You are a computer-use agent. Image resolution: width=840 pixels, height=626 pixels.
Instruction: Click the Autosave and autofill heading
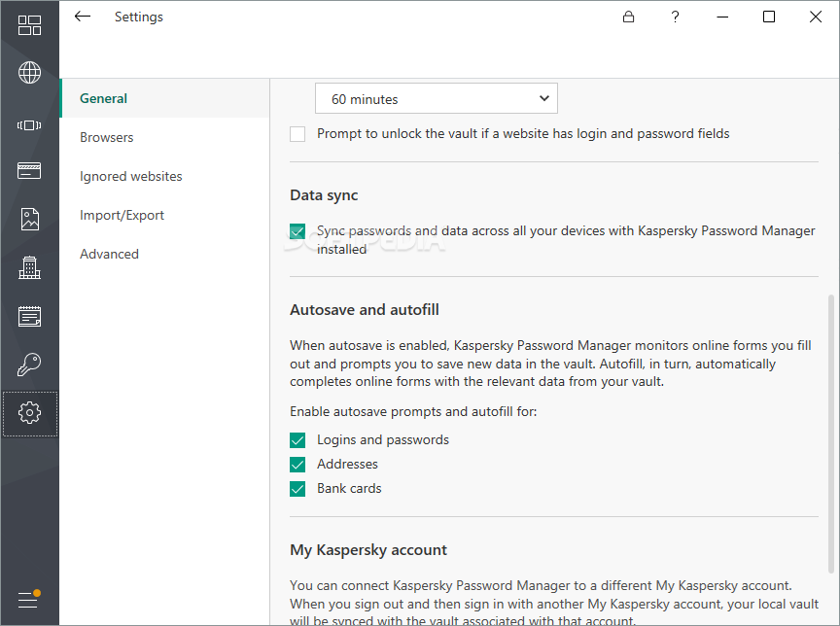pyautogui.click(x=365, y=310)
